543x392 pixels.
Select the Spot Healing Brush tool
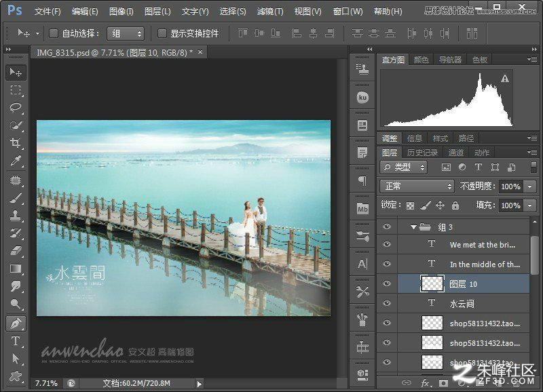click(16, 180)
